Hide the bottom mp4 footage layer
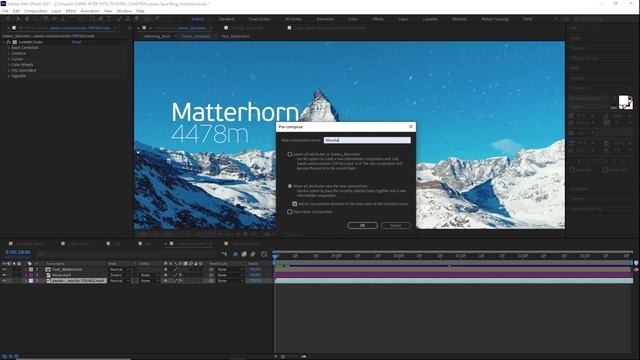This screenshot has height=360, width=640. [4, 281]
